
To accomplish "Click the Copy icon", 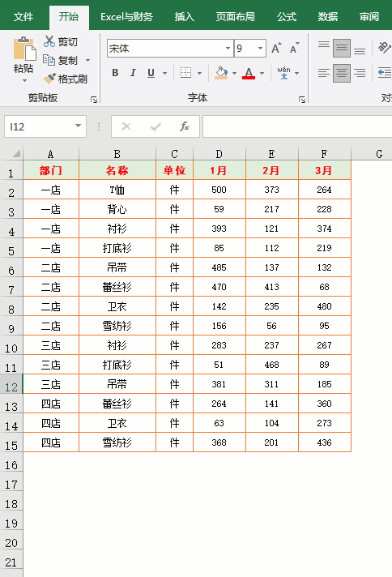I will tap(49, 60).
